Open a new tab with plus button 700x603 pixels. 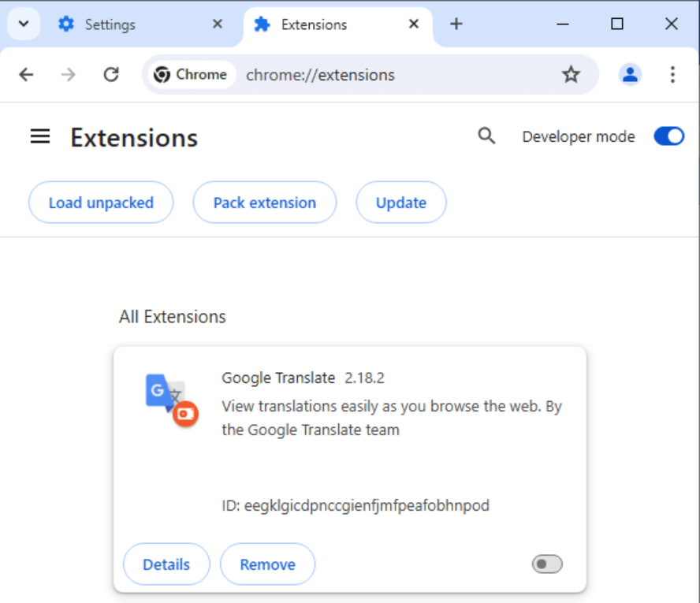[x=456, y=24]
